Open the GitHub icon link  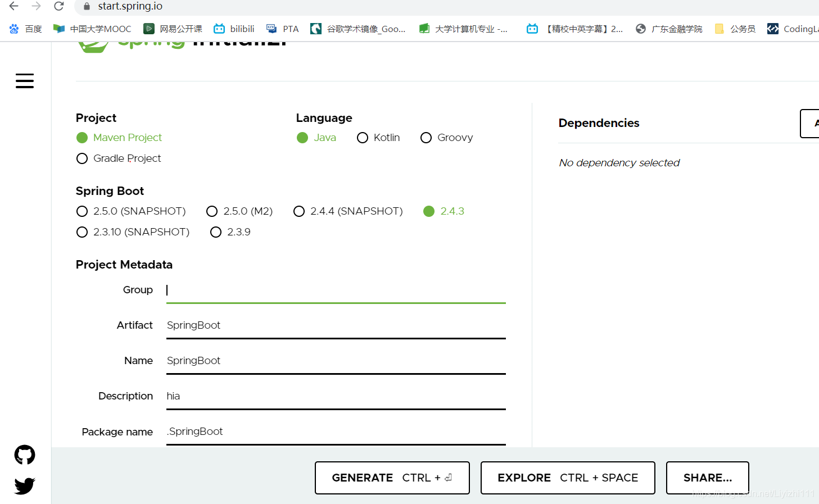click(25, 455)
